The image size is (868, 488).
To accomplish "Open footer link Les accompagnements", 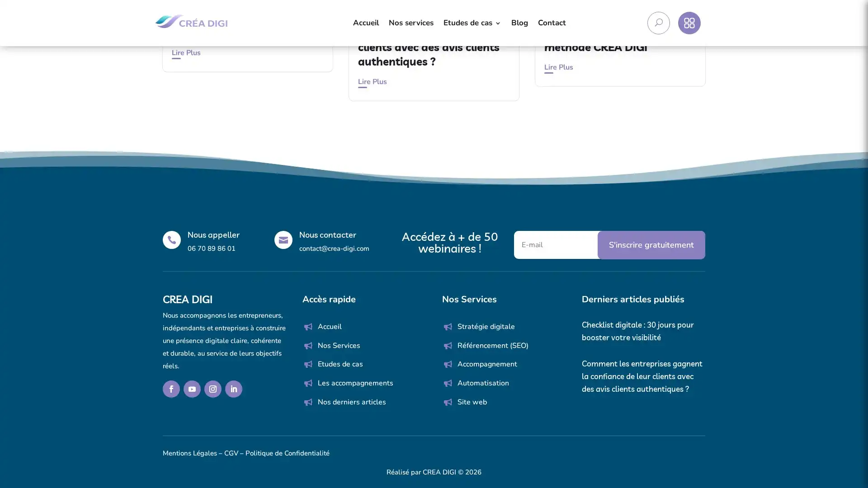I will 355,383.
